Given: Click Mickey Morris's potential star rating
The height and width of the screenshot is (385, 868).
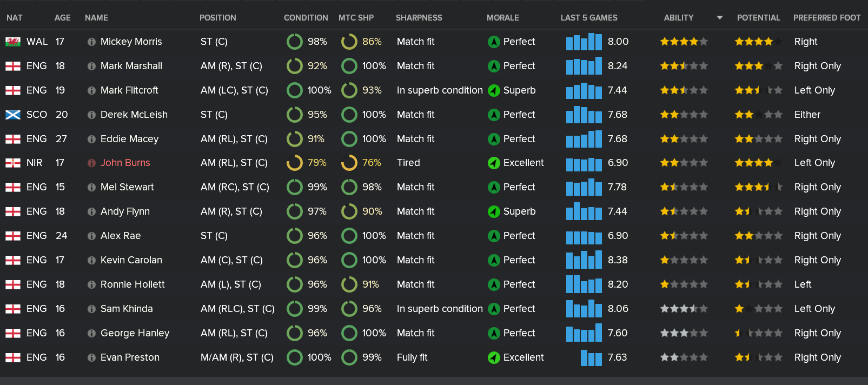Looking at the screenshot, I should (x=758, y=42).
